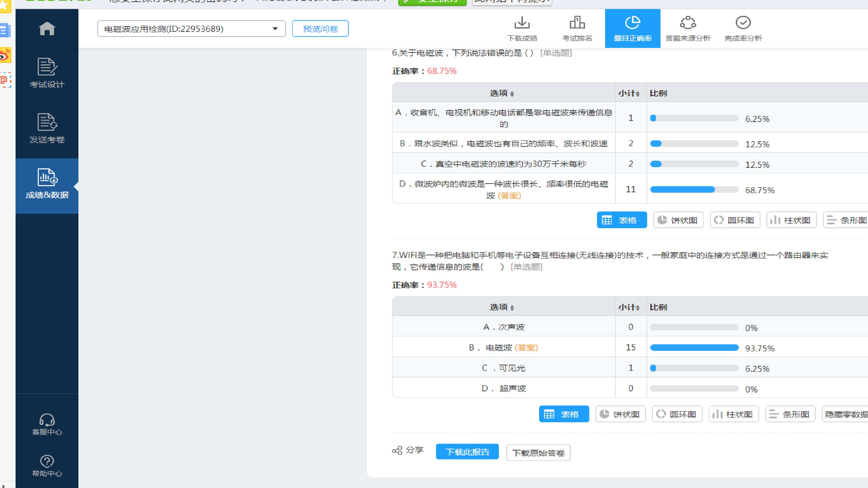The height and width of the screenshot is (488, 868).
Task: Switch question 6 to 饼状图 view
Action: 678,220
